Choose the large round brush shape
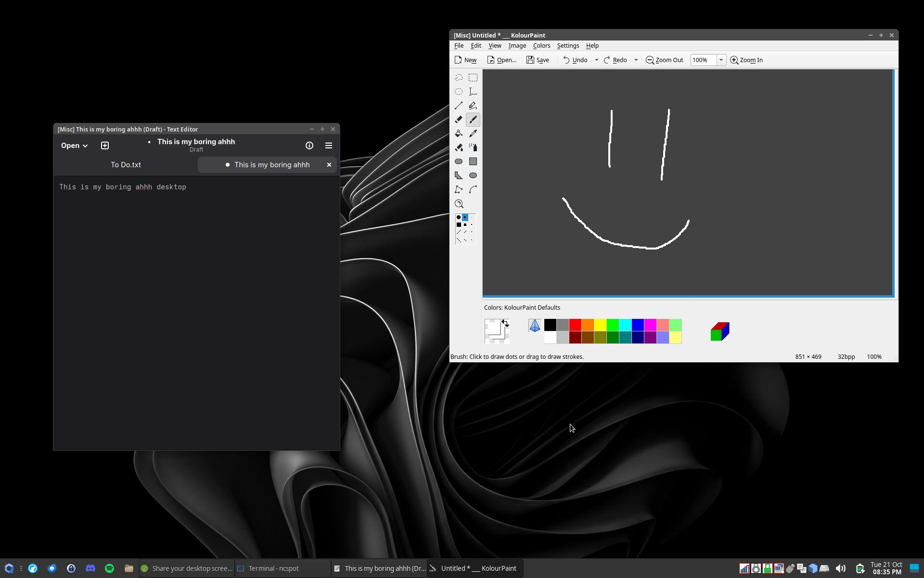The height and width of the screenshot is (578, 924). (x=459, y=218)
